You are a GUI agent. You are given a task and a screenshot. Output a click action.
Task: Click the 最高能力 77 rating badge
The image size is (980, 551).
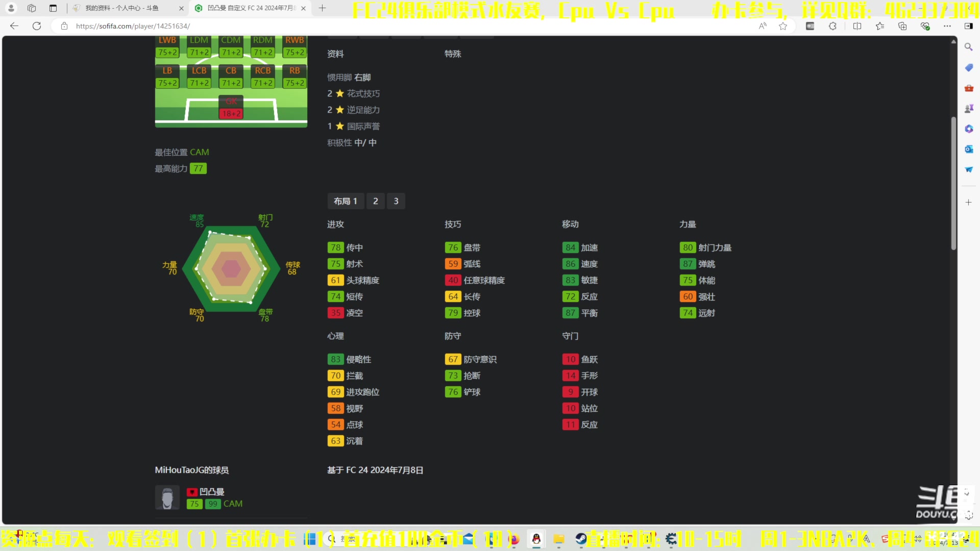click(x=199, y=168)
